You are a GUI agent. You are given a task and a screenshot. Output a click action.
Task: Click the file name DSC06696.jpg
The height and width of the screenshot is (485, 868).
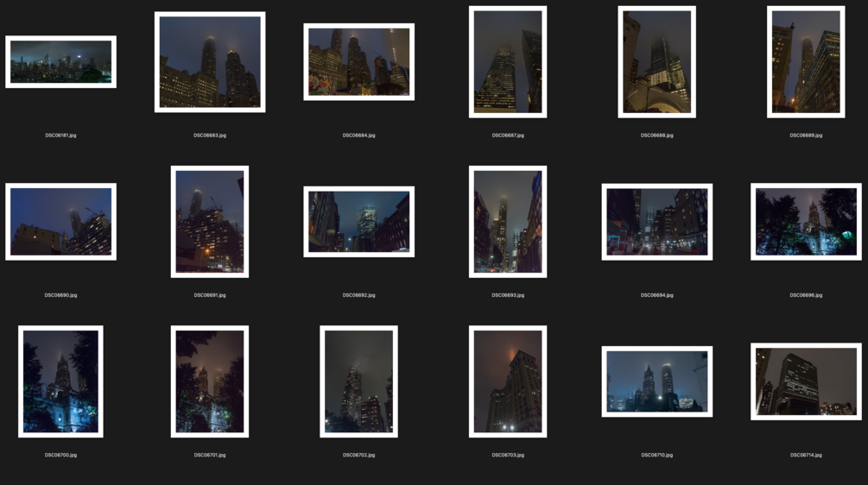(x=806, y=295)
